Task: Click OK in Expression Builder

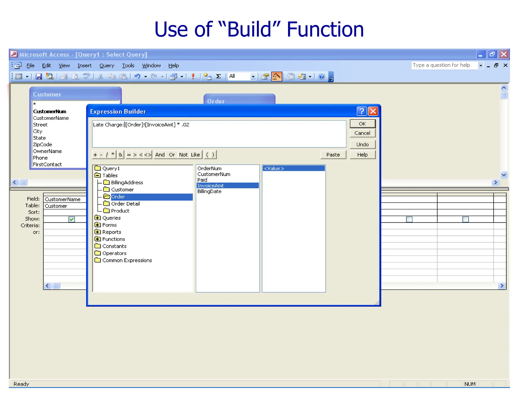Action: tap(362, 124)
